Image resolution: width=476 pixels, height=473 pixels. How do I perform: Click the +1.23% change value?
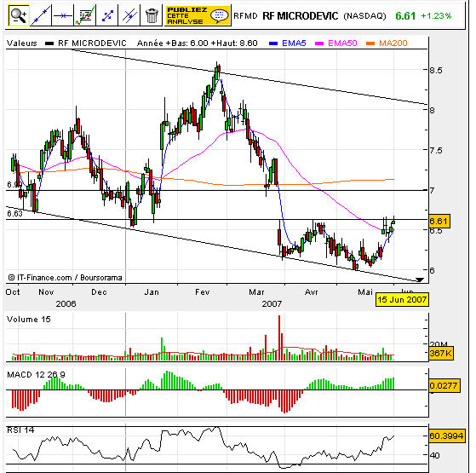pyautogui.click(x=436, y=16)
